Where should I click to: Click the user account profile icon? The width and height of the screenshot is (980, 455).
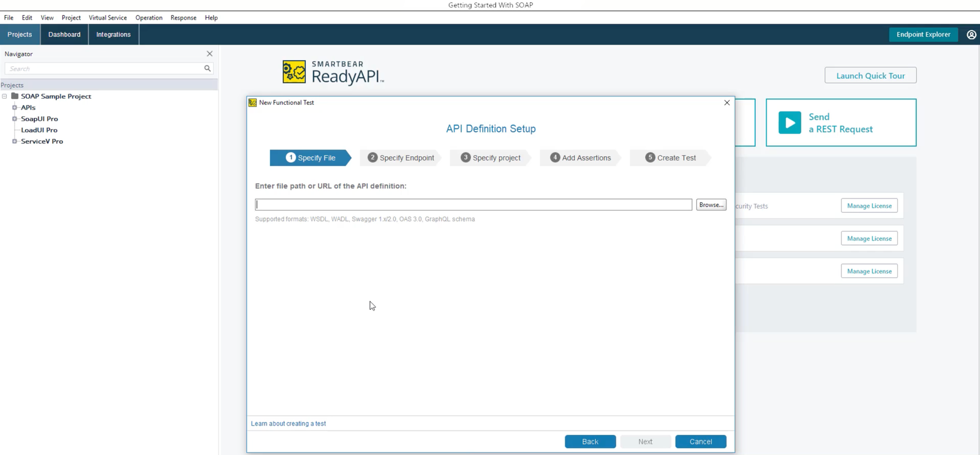(971, 35)
